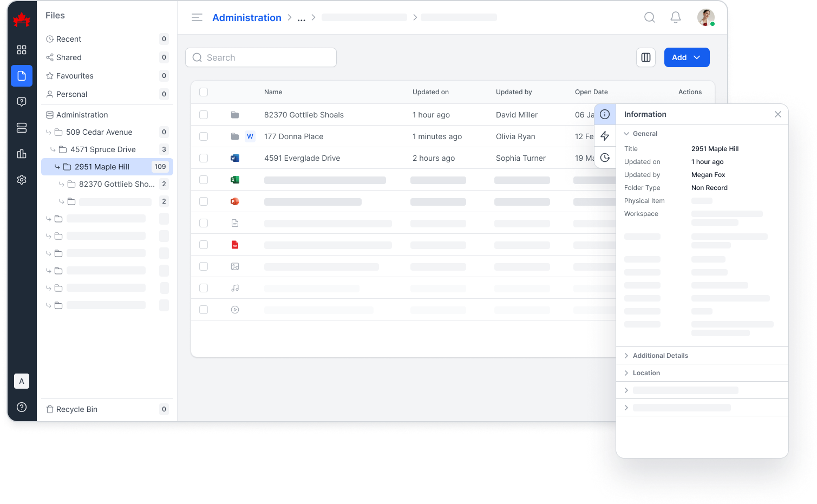Collapse the General section
Screen dimensions: 817x504
click(x=644, y=134)
